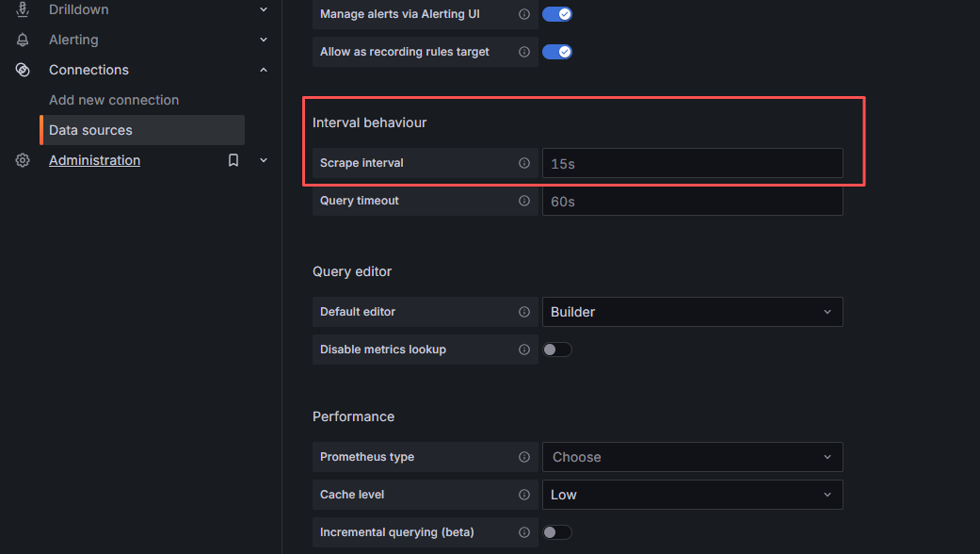Select Add new connection menu item
The width and height of the screenshot is (980, 554).
pyautogui.click(x=114, y=100)
